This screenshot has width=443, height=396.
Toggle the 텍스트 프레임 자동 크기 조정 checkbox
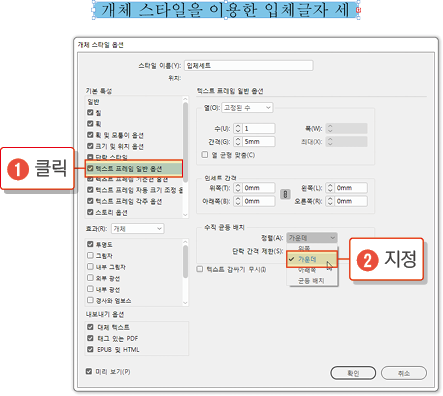pyautogui.click(x=90, y=190)
